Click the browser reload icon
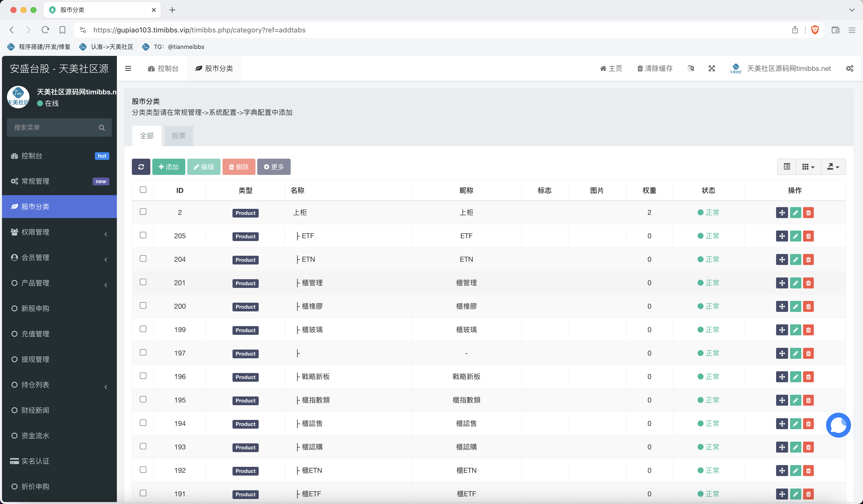863x504 pixels. tap(45, 30)
